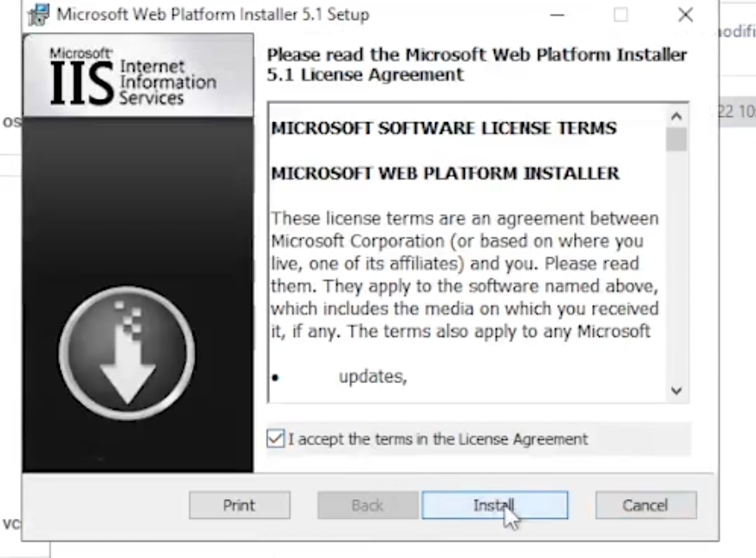The image size is (756, 558).
Task: Click the 'updates,' bullet text
Action: click(x=373, y=376)
